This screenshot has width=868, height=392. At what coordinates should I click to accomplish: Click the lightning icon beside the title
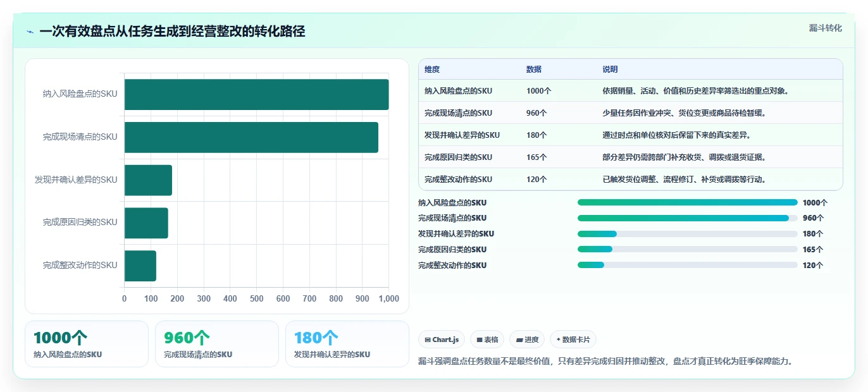pos(30,32)
